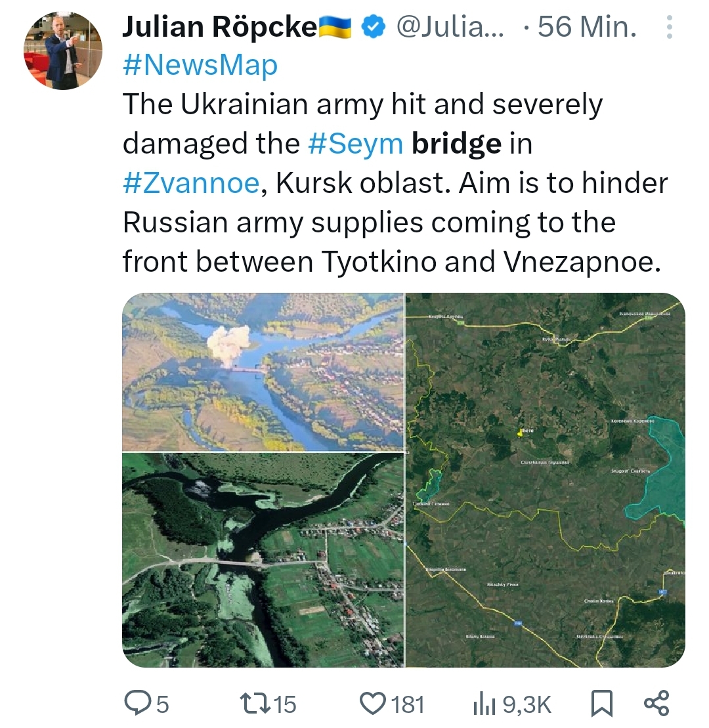Click the tweet text about Tyotkino
Image resolution: width=709 pixels, height=728 pixels.
(395, 182)
